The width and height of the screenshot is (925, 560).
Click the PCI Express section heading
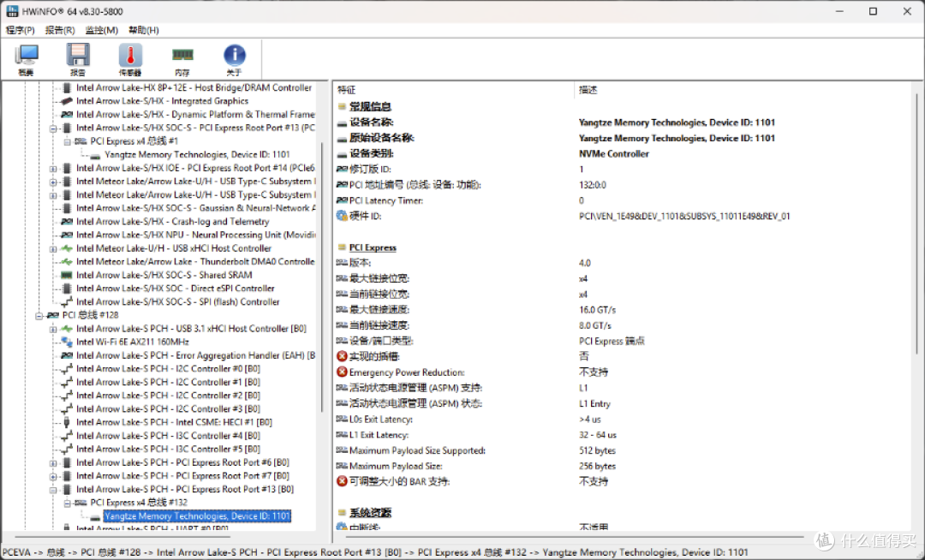[373, 247]
